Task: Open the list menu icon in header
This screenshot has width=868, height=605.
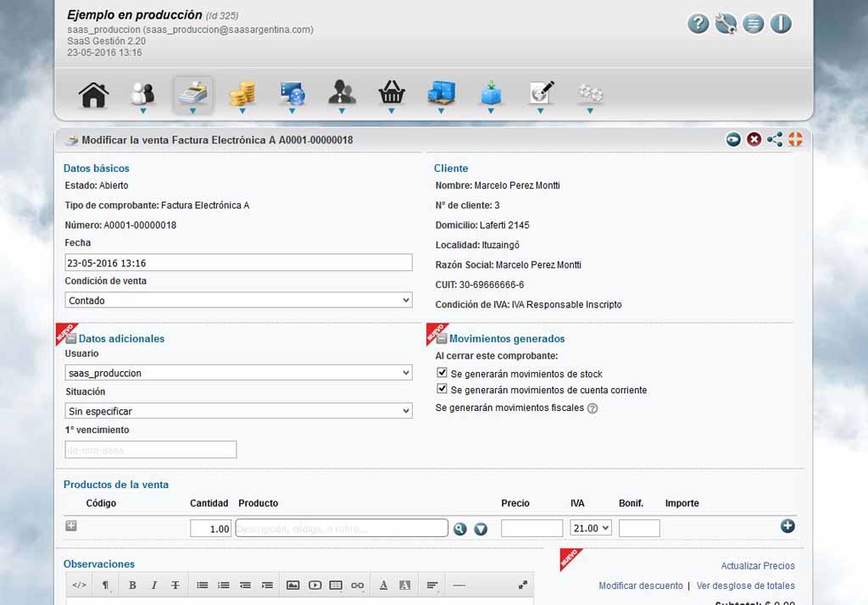Action: point(753,24)
